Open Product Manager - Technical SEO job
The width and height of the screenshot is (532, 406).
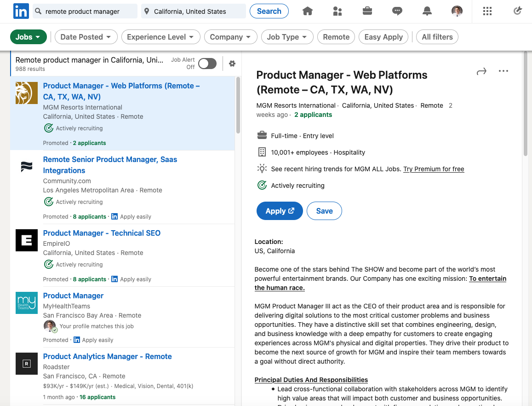point(102,233)
